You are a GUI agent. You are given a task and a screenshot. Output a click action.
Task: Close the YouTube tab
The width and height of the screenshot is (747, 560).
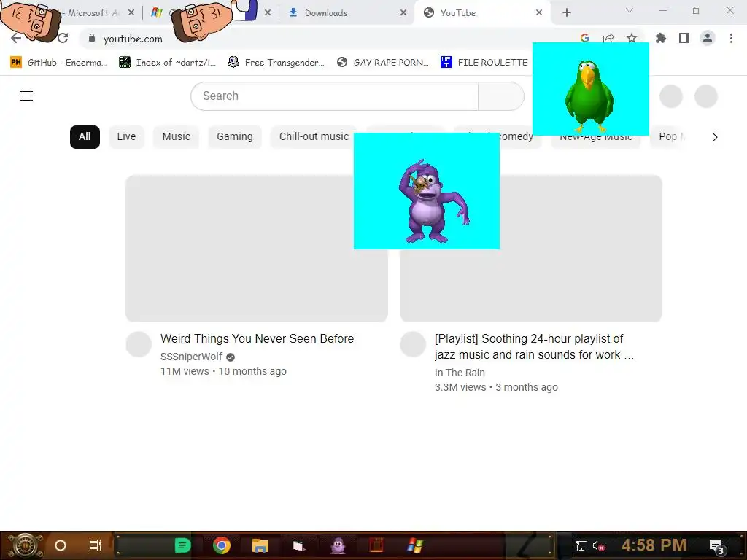pyautogui.click(x=539, y=13)
